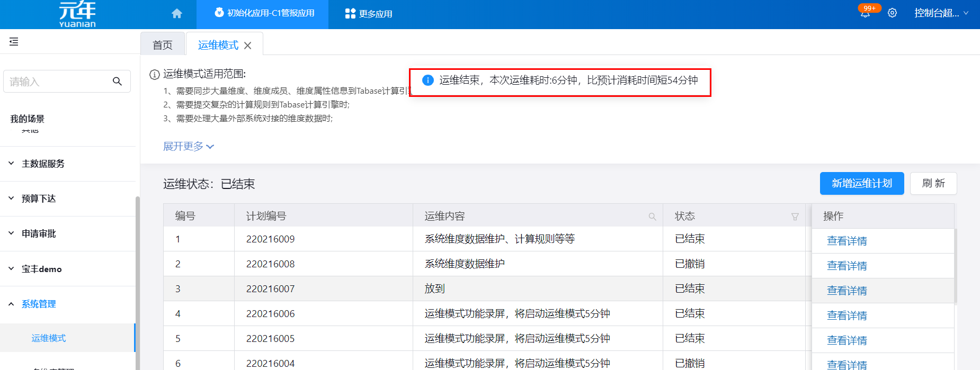Expand 展开更多 description section

188,146
